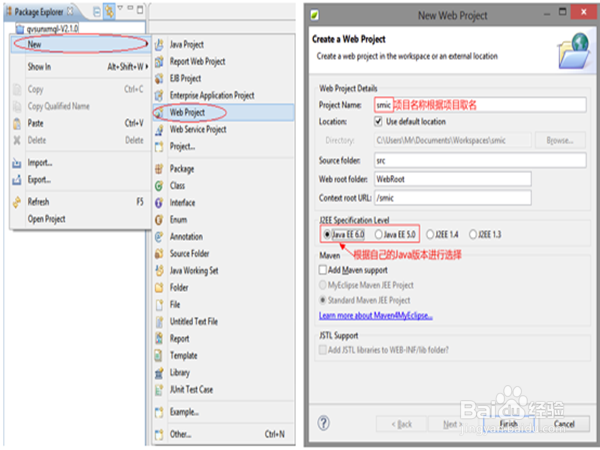Viewport: 600px width, 450px height.
Task: Click the EJB Project icon
Action: tap(159, 78)
